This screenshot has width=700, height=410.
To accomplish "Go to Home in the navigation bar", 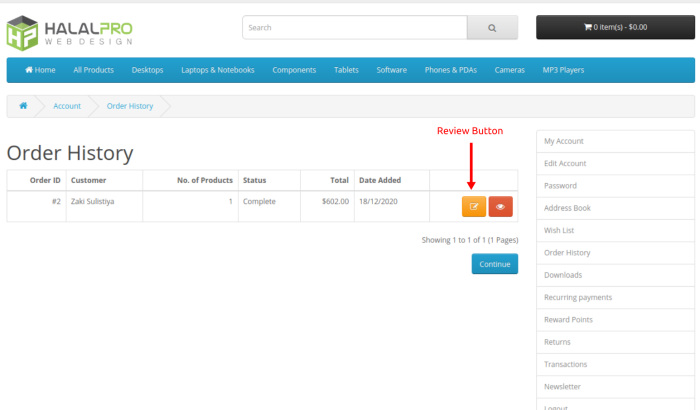I will (40, 70).
